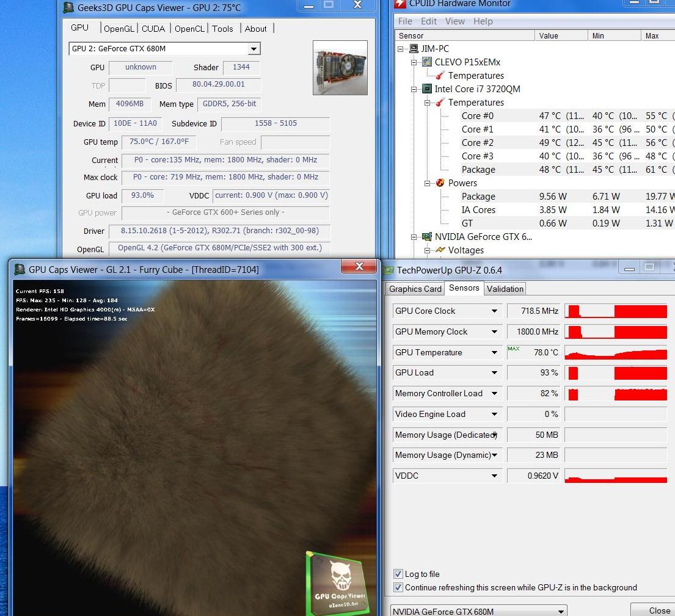This screenshot has width=675, height=616.
Task: Open the Memory Usage (Dedicated) dropdown
Action: pos(495,435)
